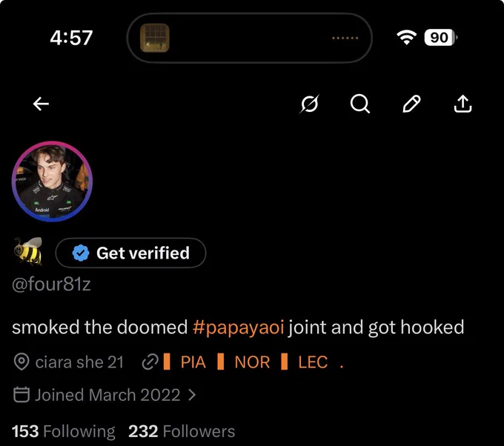Open the 153 Following list
The width and height of the screenshot is (504, 446).
pyautogui.click(x=63, y=431)
